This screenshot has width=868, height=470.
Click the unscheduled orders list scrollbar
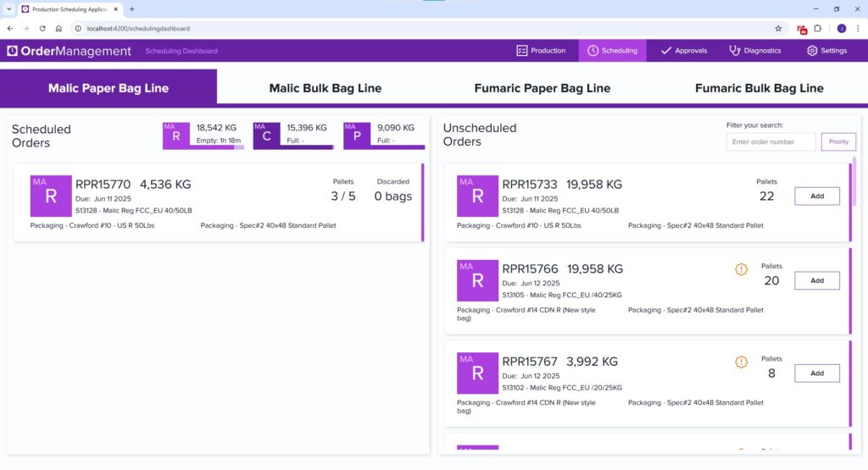tap(856, 182)
